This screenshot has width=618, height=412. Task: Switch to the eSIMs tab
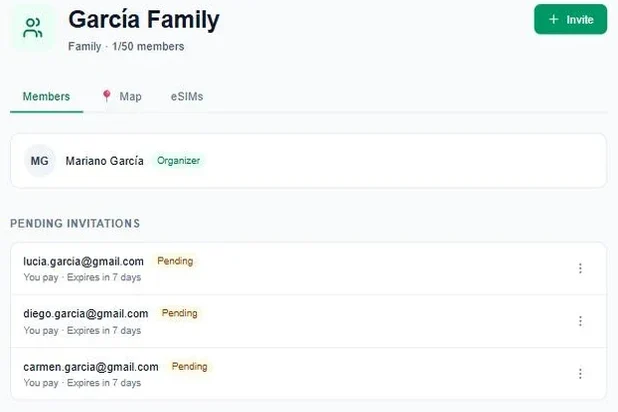click(x=187, y=97)
